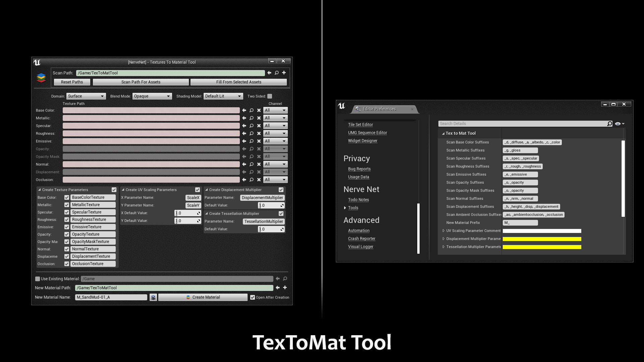The width and height of the screenshot is (644, 362).
Task: Click the New Material Path plus icon
Action: [x=285, y=288]
